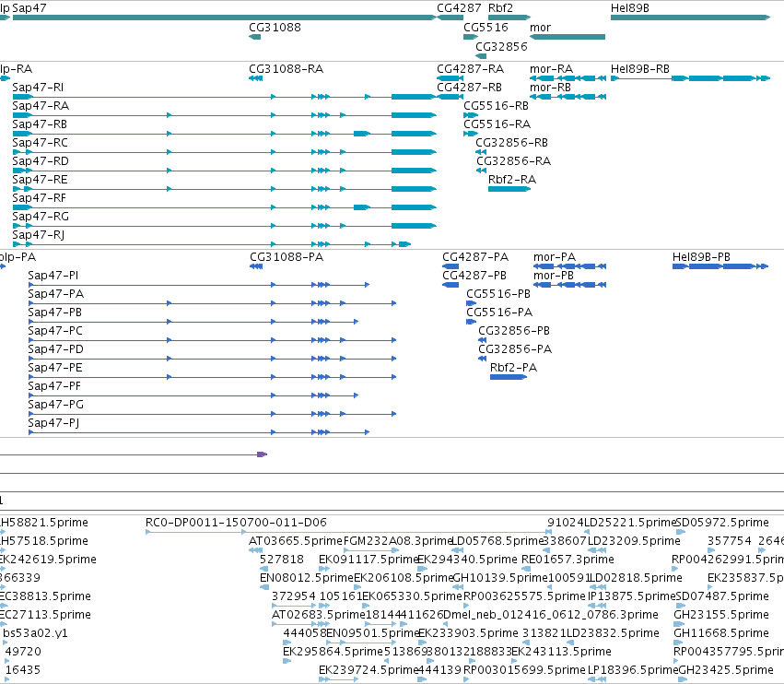This screenshot has width=784, height=684.
Task: Select the Sap47-PD protein label
Action: point(55,349)
